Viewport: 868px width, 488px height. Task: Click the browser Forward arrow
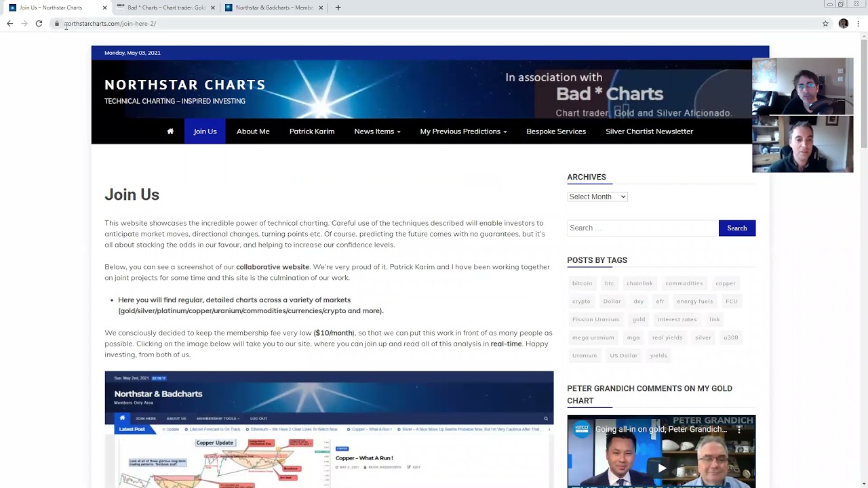(24, 24)
